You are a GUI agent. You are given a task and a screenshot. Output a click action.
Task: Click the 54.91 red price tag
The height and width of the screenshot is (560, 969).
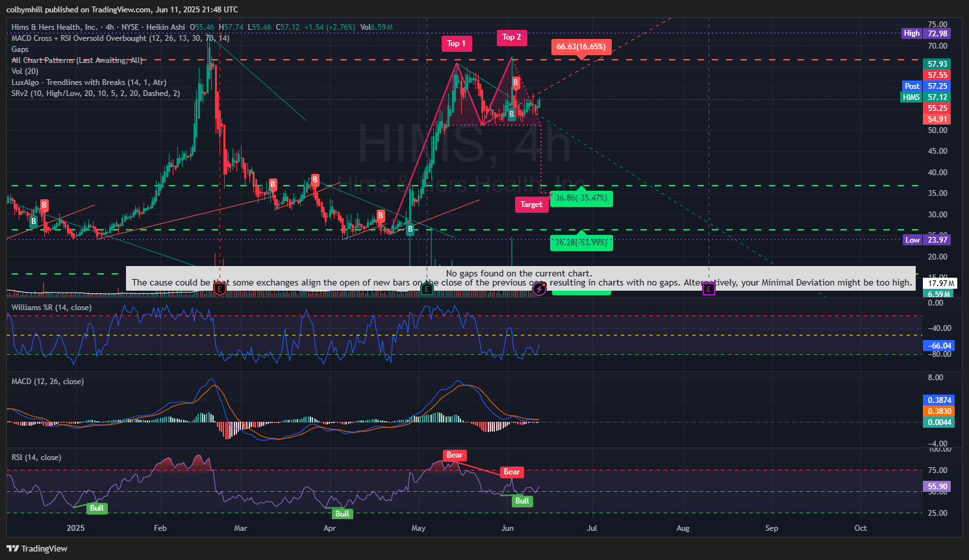point(937,119)
